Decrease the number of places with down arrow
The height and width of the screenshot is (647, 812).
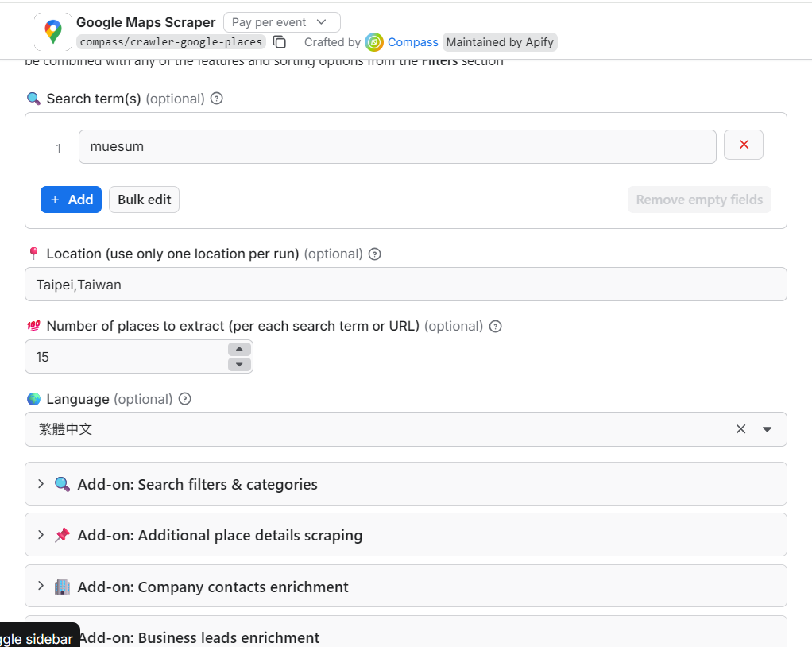click(x=239, y=364)
